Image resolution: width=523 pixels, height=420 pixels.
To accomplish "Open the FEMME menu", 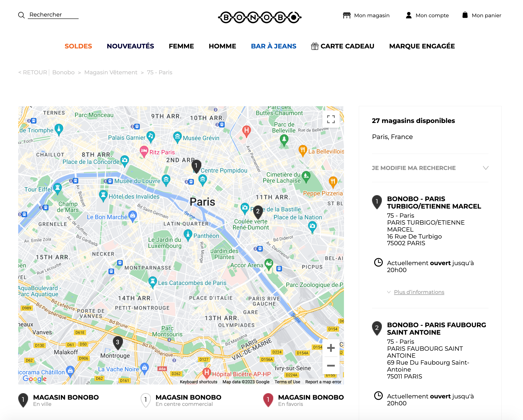I will coord(181,46).
